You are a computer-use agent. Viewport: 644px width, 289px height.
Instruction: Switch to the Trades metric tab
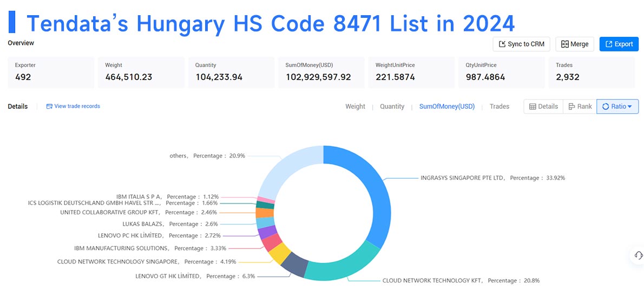click(x=500, y=106)
